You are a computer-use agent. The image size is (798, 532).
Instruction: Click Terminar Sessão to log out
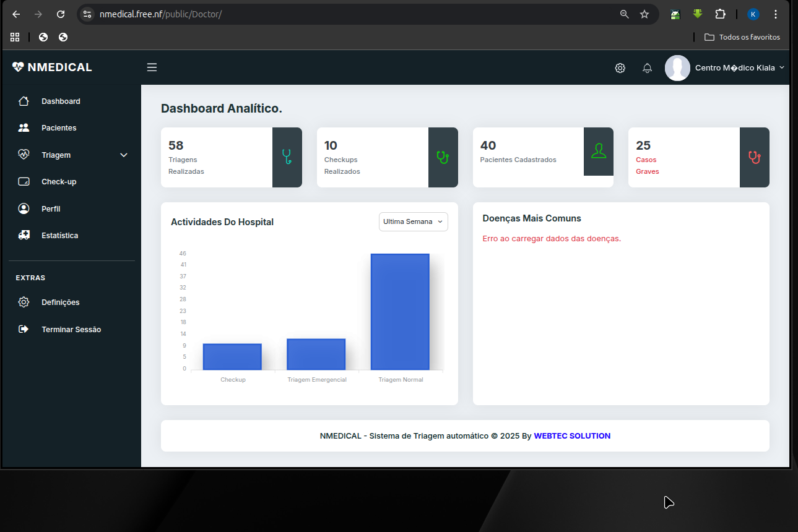point(71,330)
